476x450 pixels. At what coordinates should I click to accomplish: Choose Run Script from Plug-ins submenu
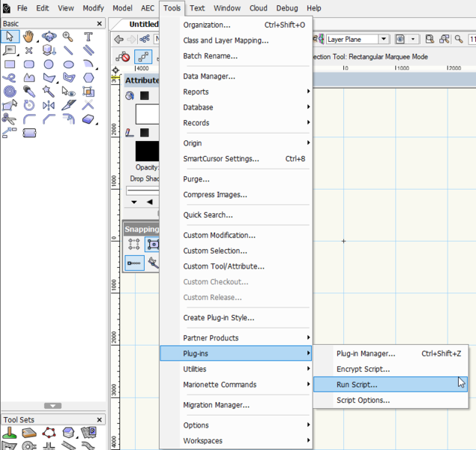[x=391, y=385]
